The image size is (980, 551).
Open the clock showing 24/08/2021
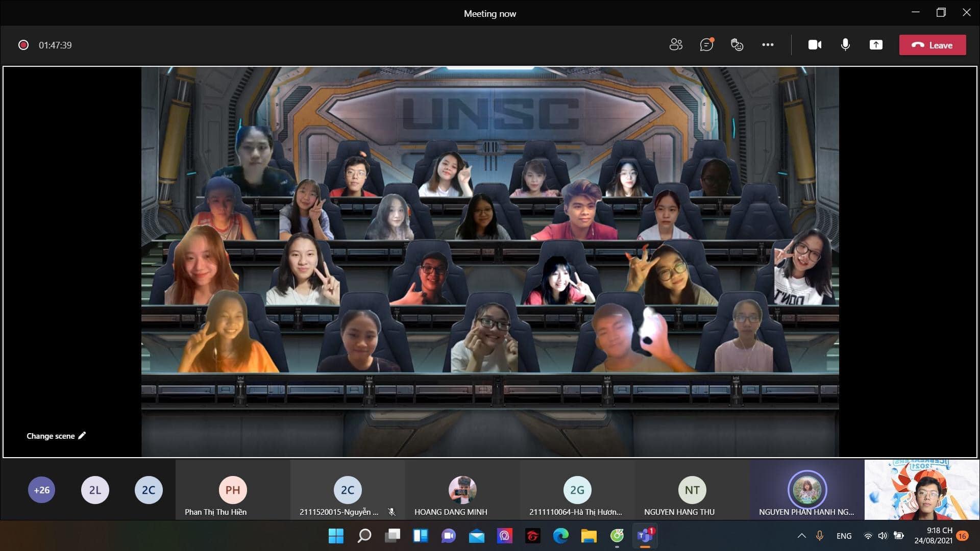point(933,536)
